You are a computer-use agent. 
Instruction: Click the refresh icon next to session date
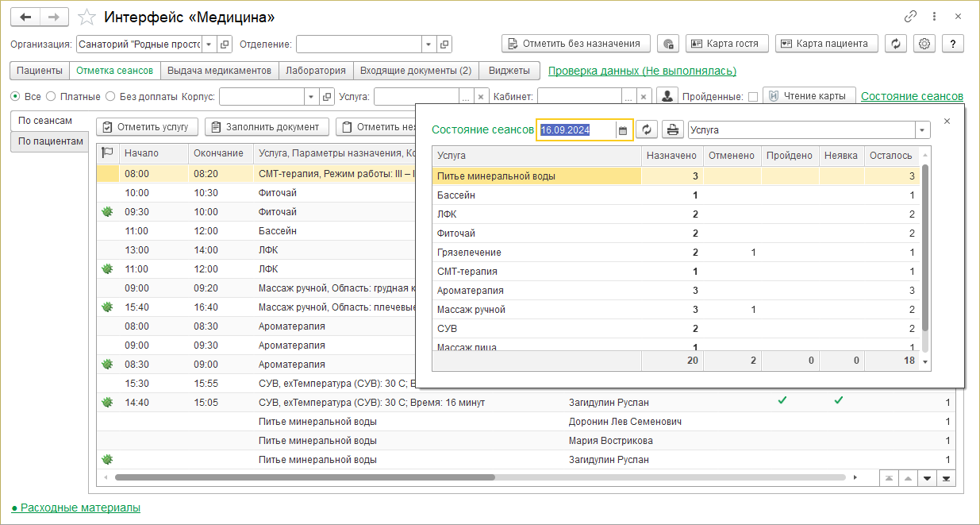coord(648,129)
